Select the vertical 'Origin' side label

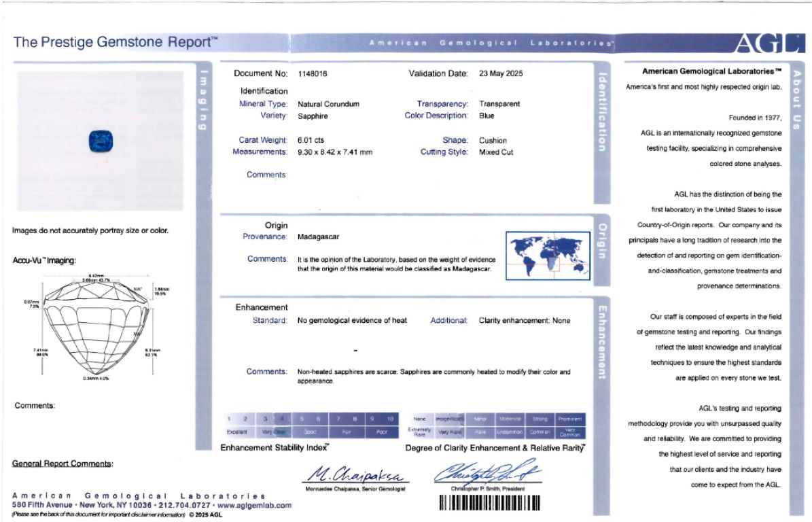pos(602,241)
